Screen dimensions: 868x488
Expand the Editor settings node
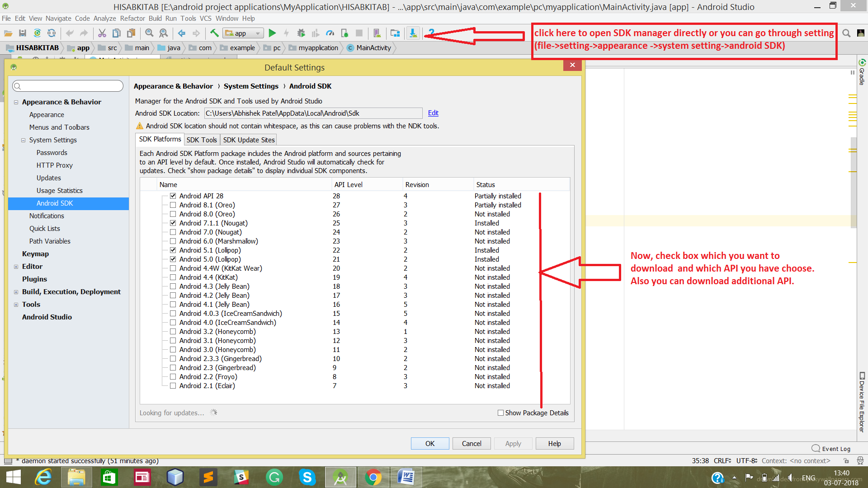pos(16,267)
